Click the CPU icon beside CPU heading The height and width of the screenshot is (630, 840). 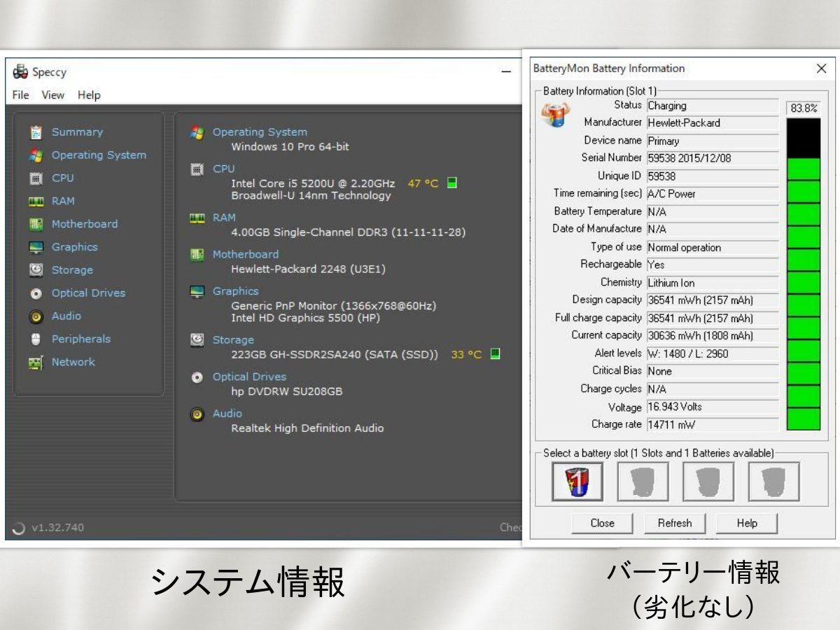coord(197,169)
